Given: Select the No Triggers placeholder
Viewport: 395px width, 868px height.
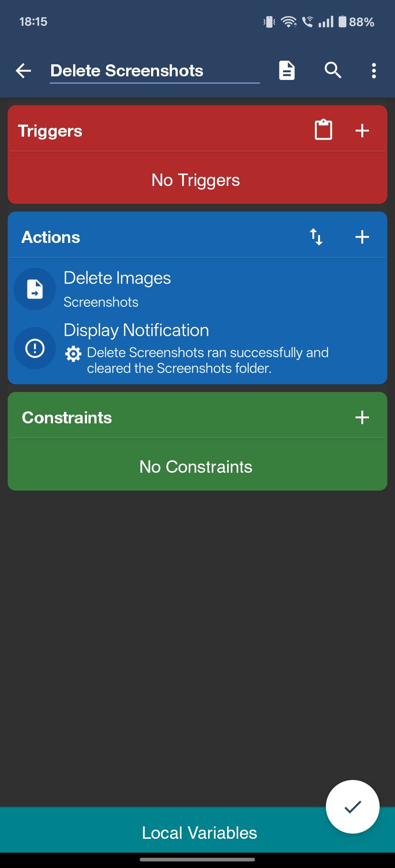Looking at the screenshot, I should [196, 180].
